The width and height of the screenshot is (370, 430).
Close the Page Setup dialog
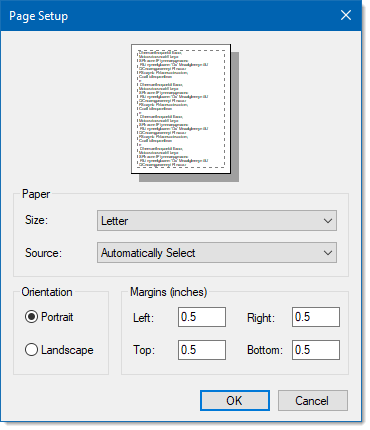346,15
